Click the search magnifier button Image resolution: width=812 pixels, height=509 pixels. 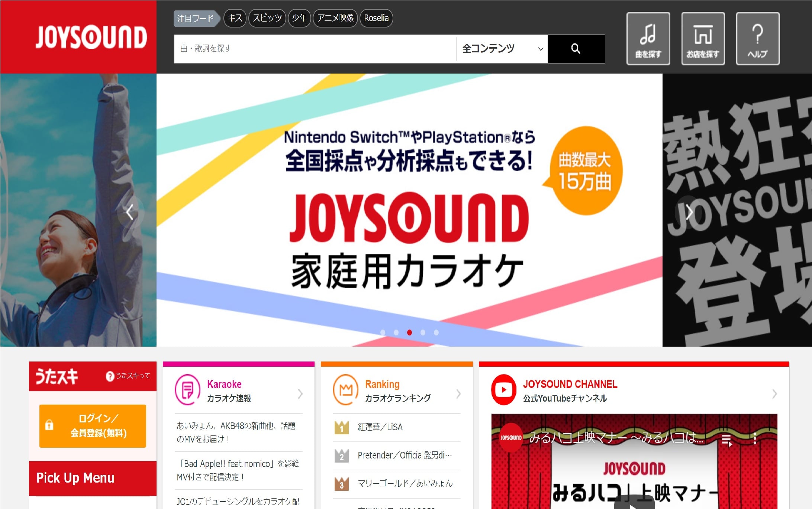click(x=576, y=49)
